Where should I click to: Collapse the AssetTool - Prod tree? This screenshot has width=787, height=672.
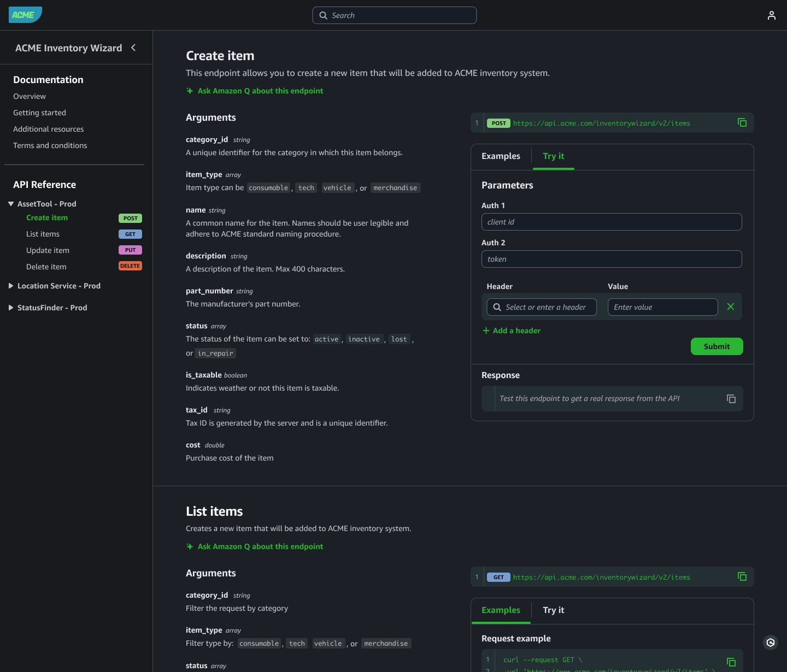point(11,204)
